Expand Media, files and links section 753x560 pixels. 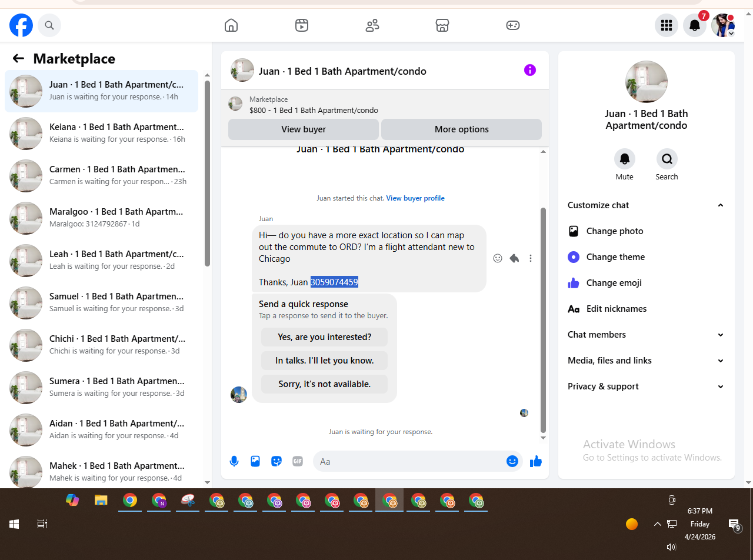coord(647,361)
